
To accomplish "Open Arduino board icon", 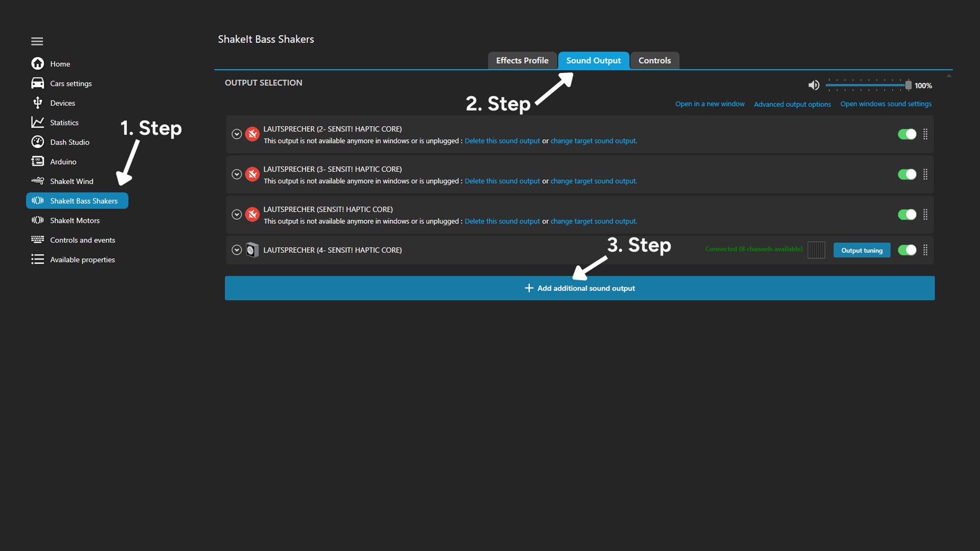I will click(x=37, y=162).
